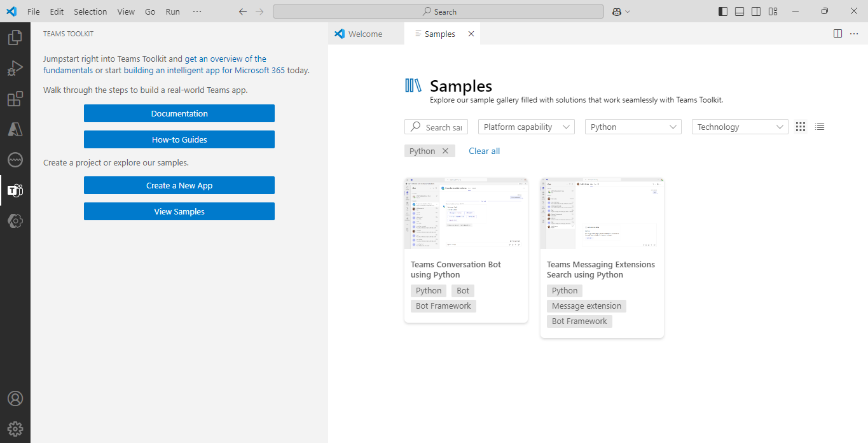The image size is (868, 443).
Task: Open the Copilot dropdown chevron
Action: coord(628,11)
